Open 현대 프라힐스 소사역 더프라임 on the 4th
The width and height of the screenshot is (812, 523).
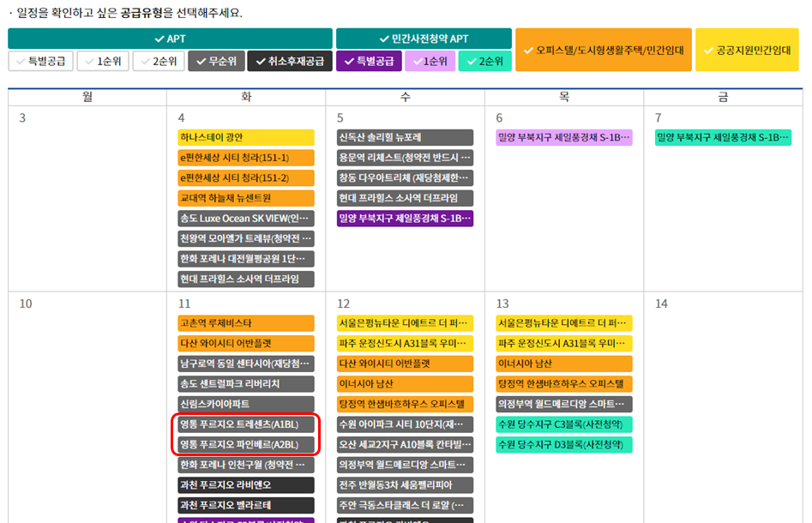point(246,279)
